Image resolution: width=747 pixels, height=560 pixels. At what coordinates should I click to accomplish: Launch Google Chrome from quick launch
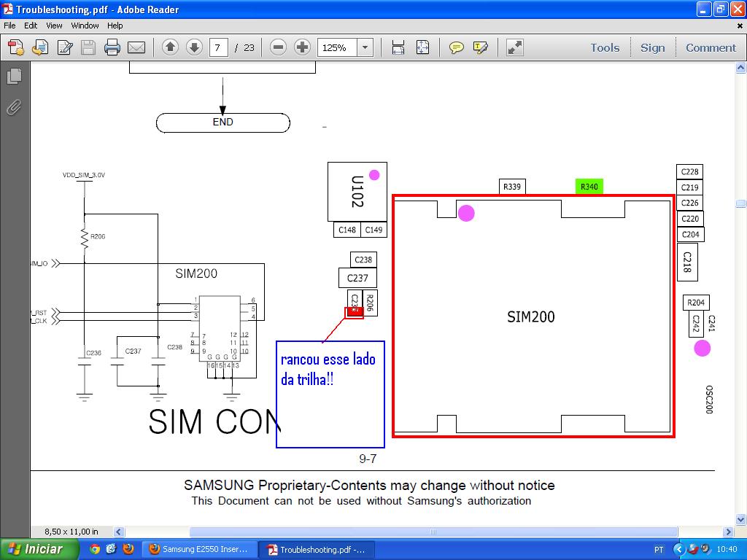[x=95, y=550]
